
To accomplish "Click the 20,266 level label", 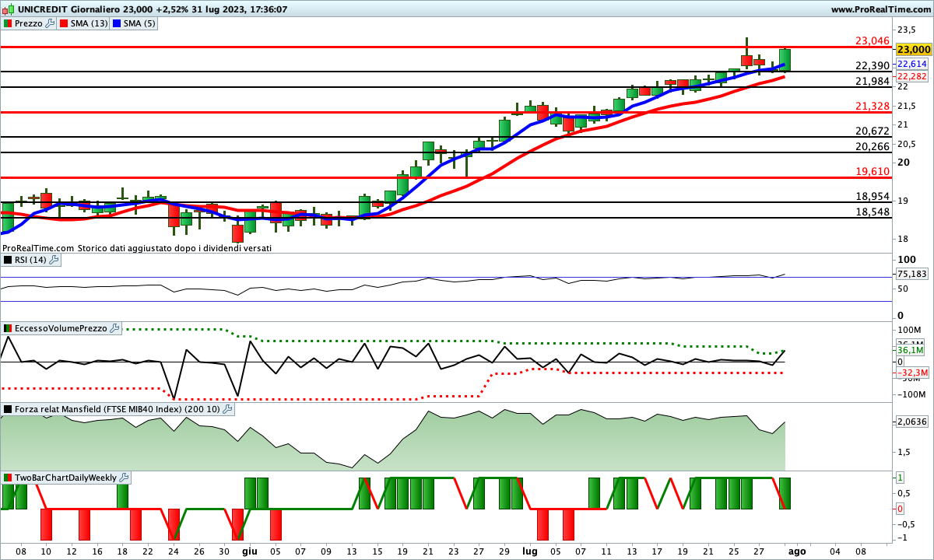I will (872, 146).
